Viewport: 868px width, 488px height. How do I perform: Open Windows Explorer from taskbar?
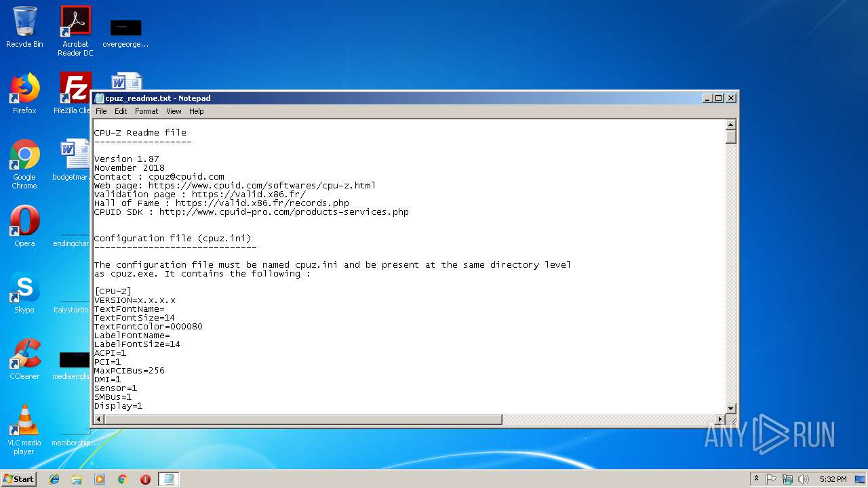click(77, 479)
